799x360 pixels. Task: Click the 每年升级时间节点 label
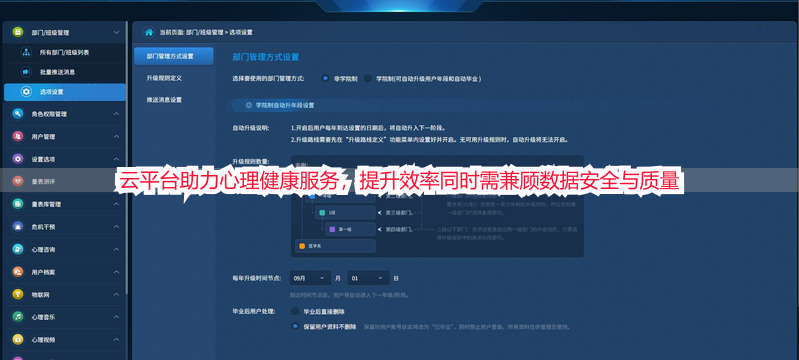coord(257,279)
